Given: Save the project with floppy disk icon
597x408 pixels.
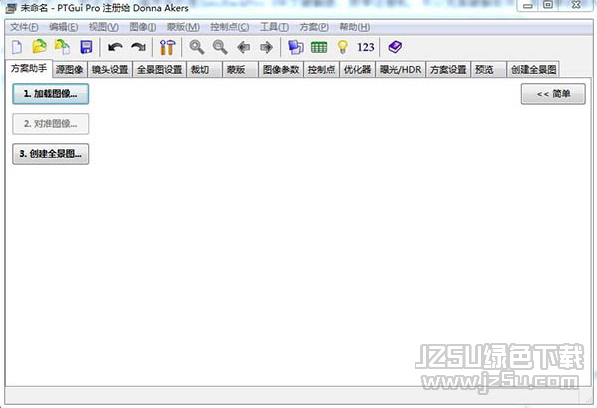Looking at the screenshot, I should click(86, 47).
